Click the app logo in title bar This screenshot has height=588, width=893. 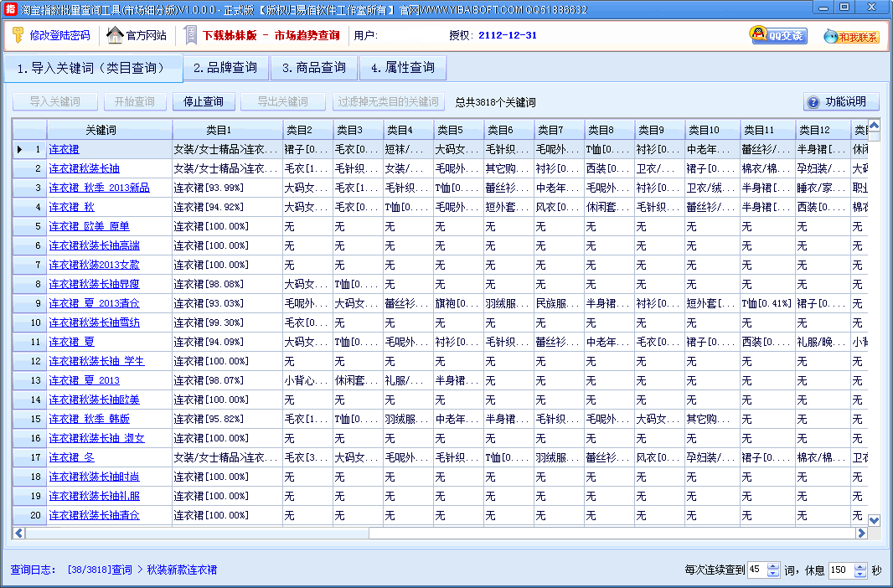click(10, 8)
